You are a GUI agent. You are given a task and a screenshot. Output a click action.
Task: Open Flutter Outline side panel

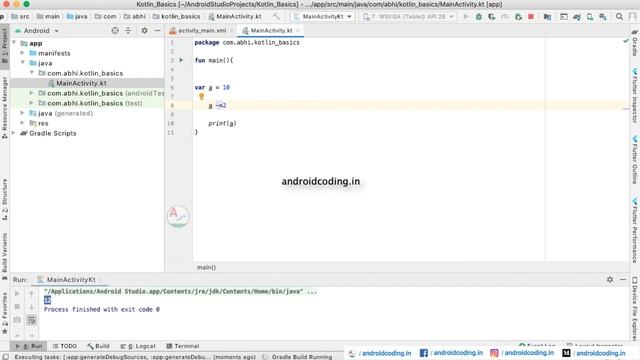[x=635, y=160]
